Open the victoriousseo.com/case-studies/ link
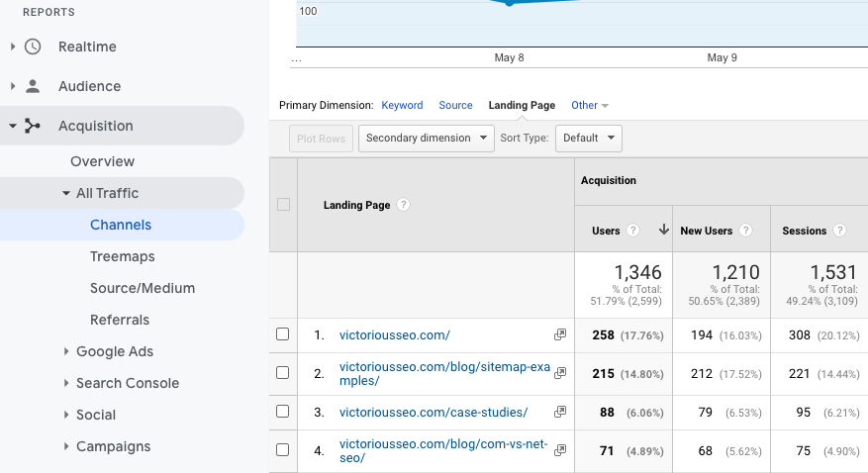This screenshot has width=868, height=473. (434, 412)
